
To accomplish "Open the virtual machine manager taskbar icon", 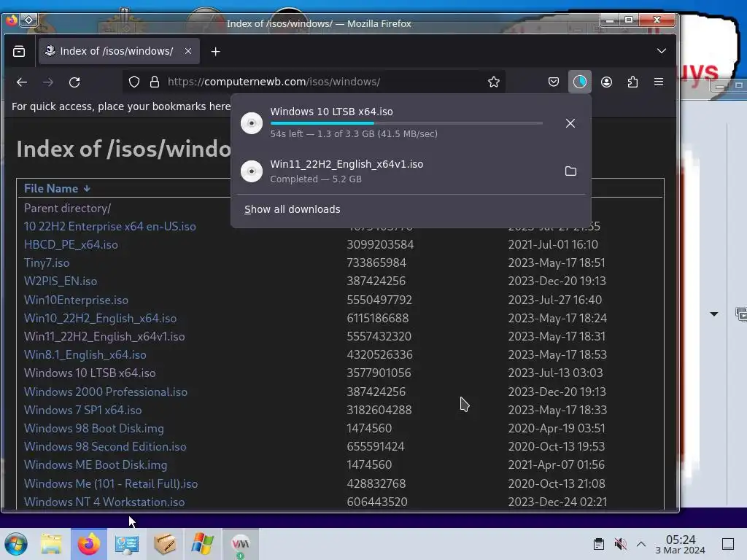I will 241,544.
